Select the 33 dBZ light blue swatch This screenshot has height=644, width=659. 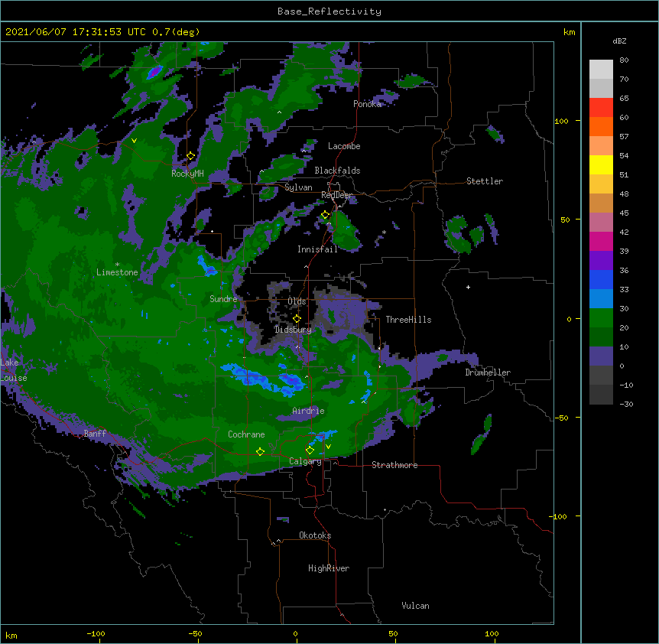point(601,299)
